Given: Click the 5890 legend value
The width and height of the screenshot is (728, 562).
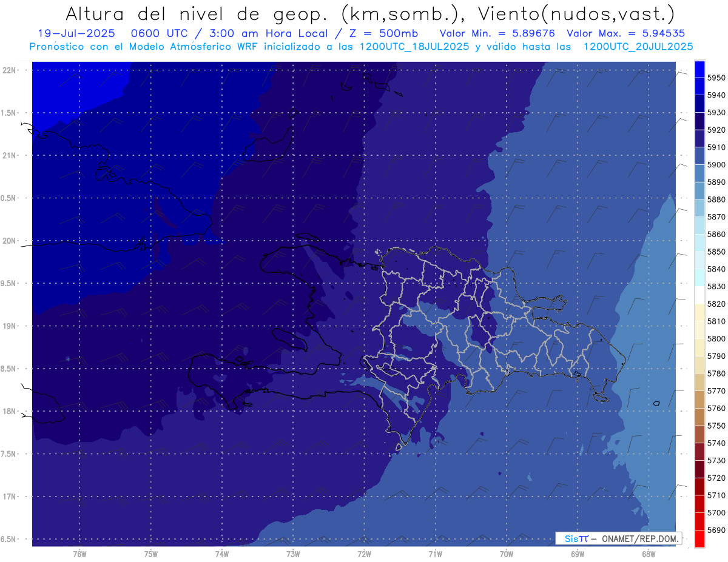Looking at the screenshot, I should [x=716, y=182].
